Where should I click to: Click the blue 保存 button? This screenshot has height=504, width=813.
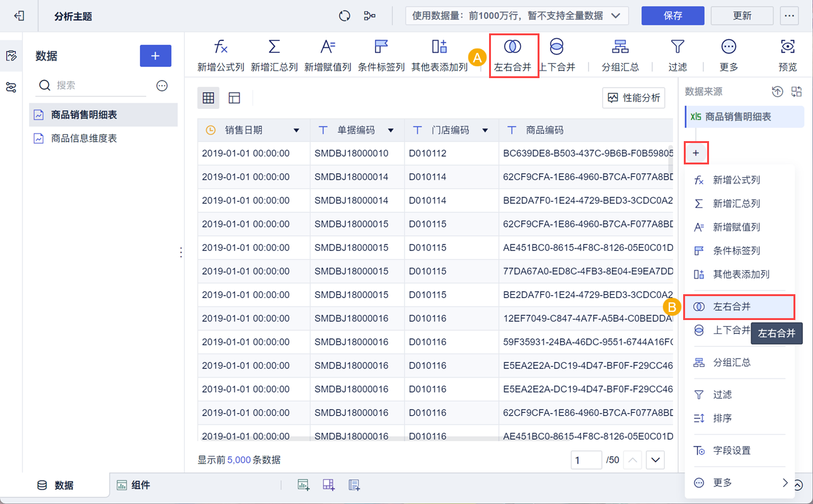pos(672,16)
